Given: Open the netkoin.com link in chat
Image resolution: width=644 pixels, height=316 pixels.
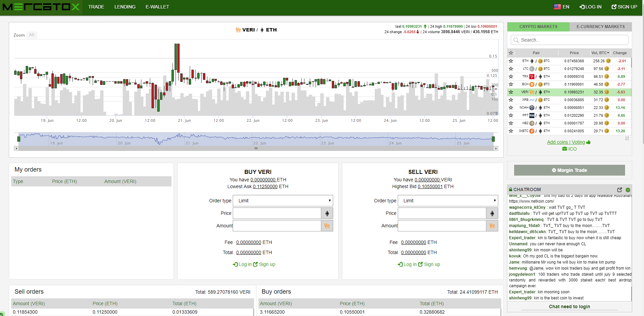Looking at the screenshot, I should pyautogui.click(x=531, y=201).
